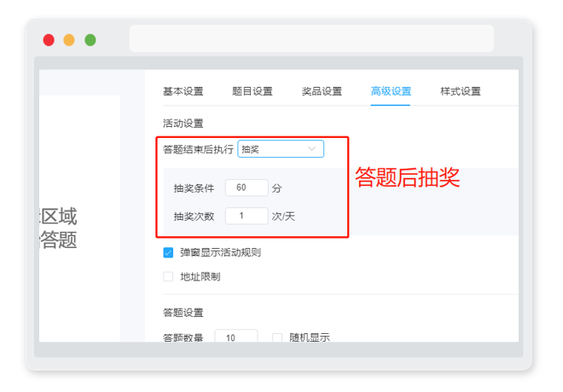Viewport: 563px width, 392px height.
Task: Click the 答题设置 section heading
Action: [183, 313]
